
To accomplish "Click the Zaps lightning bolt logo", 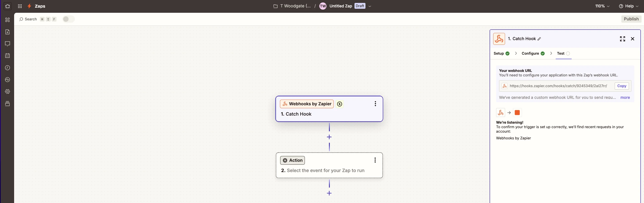I will pyautogui.click(x=29, y=6).
